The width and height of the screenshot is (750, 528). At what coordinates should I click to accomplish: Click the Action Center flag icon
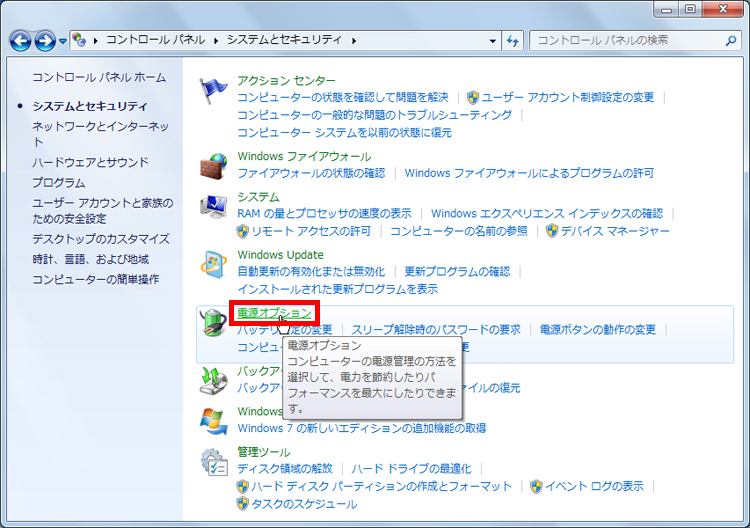coord(213,91)
